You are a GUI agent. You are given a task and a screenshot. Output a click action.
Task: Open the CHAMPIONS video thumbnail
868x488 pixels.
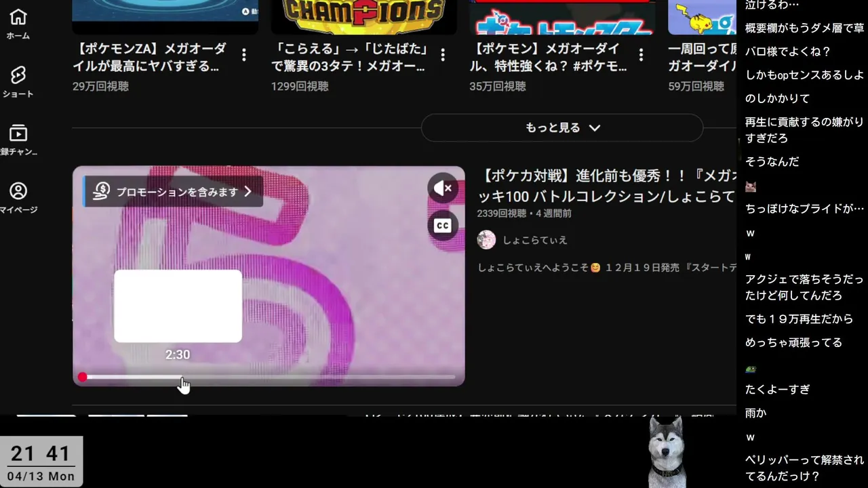coord(363,17)
